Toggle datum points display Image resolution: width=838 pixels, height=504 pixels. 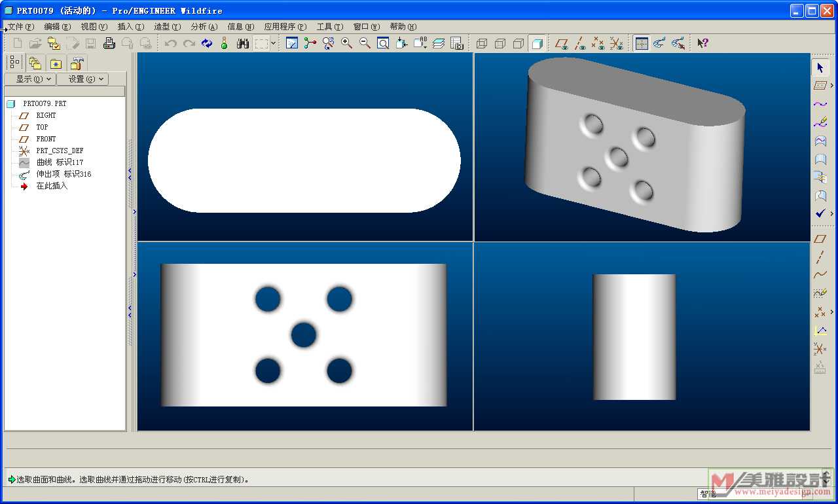click(598, 43)
